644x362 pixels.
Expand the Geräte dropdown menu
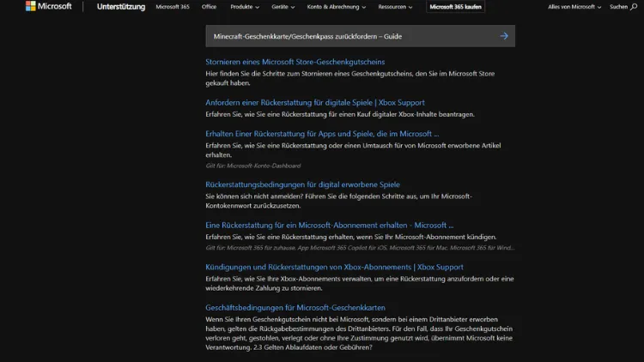pyautogui.click(x=283, y=7)
